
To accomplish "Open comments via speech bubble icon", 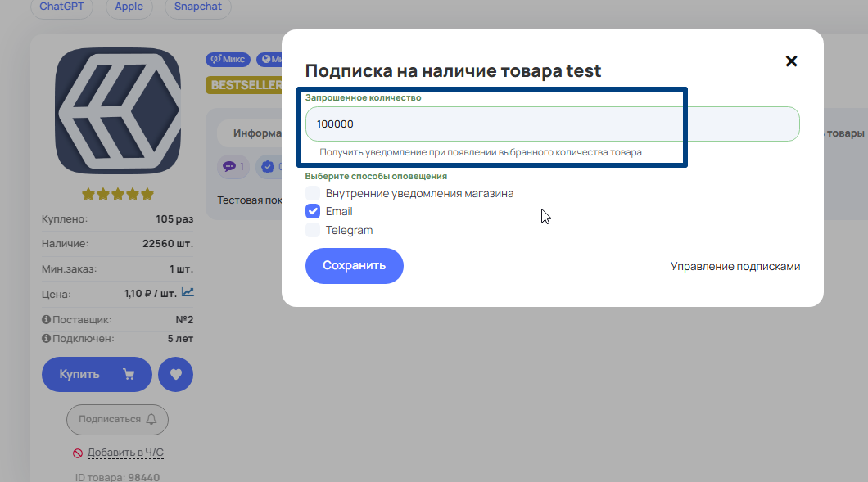I will click(x=230, y=166).
